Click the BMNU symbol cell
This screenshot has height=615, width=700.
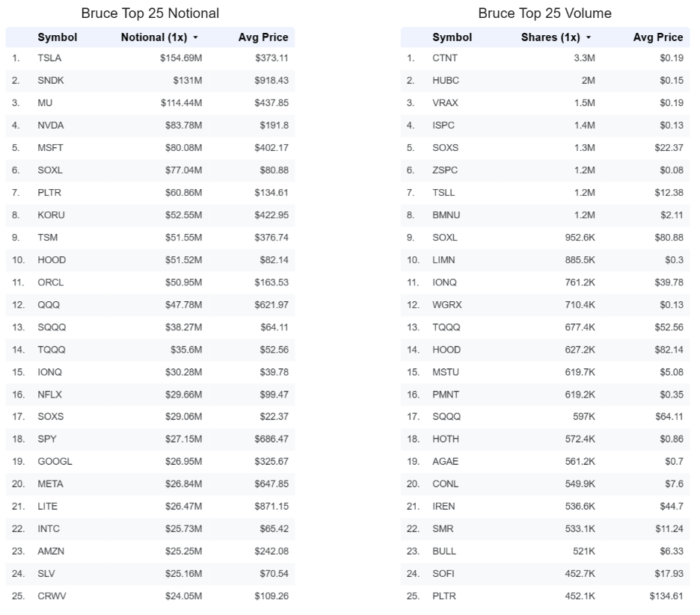point(446,215)
